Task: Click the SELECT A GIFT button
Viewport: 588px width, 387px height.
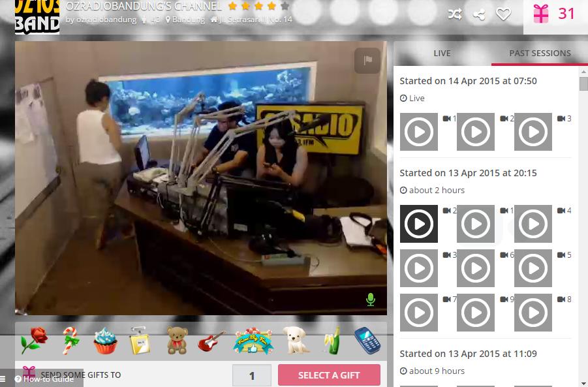Action: pos(329,375)
